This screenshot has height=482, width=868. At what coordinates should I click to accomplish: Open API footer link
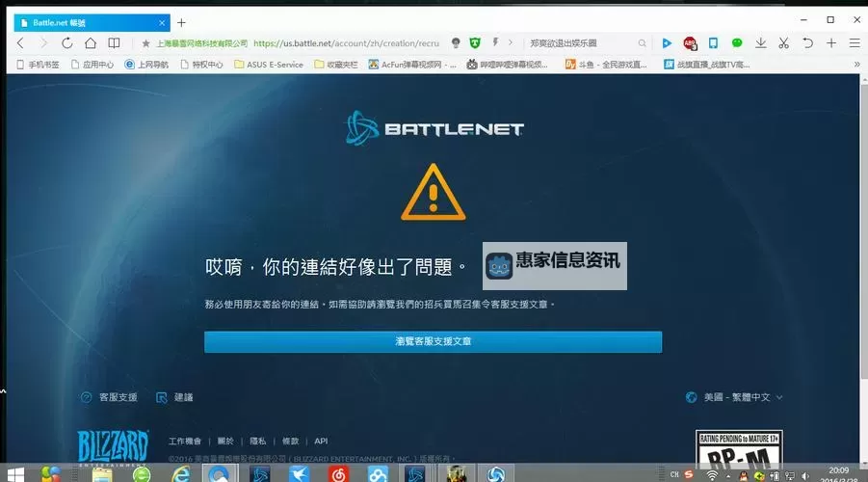321,441
